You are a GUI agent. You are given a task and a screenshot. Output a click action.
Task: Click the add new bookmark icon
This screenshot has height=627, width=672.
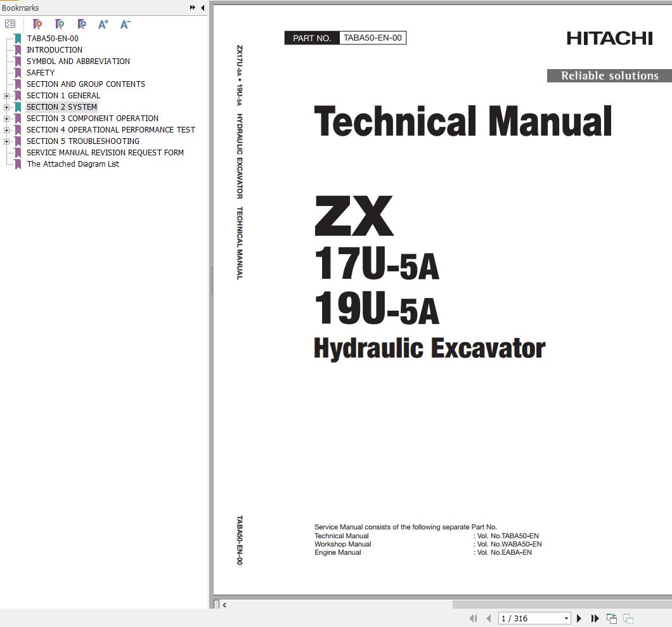click(59, 24)
